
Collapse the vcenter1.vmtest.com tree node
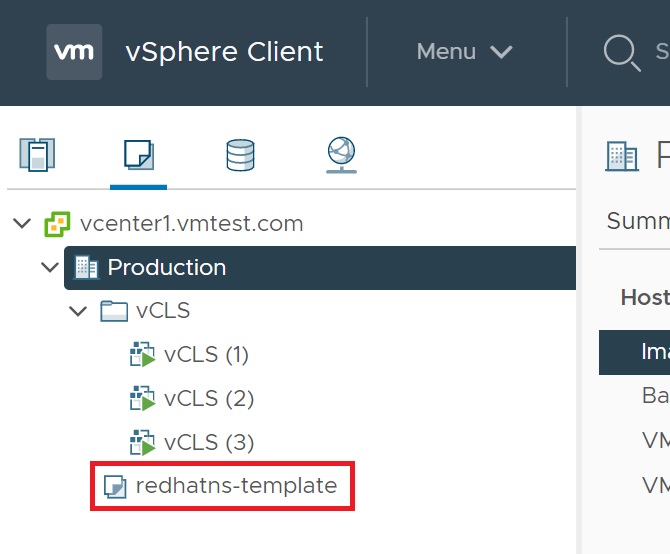(x=22, y=224)
